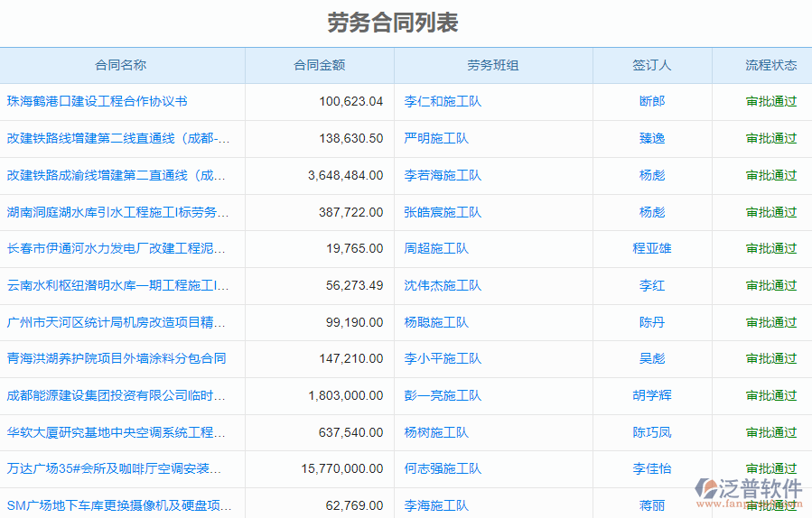Select team 何志强施工队
The width and height of the screenshot is (812, 518).
[443, 469]
